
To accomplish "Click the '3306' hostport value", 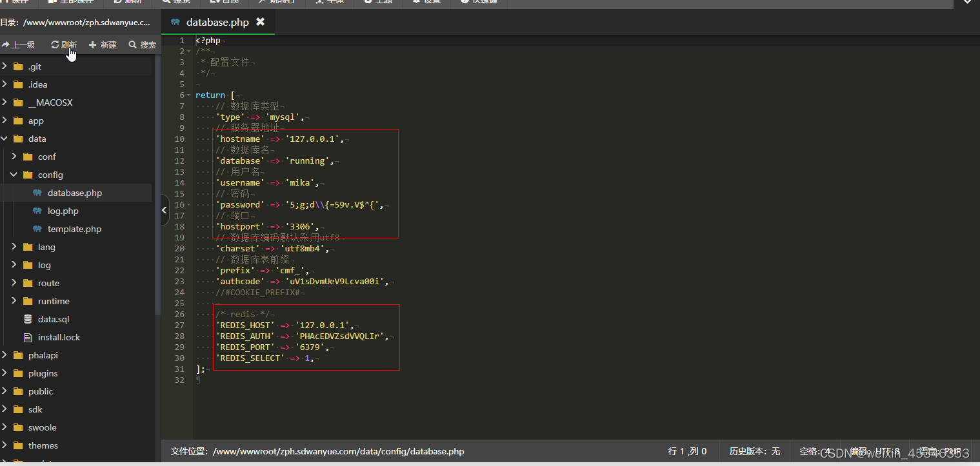I will [299, 226].
